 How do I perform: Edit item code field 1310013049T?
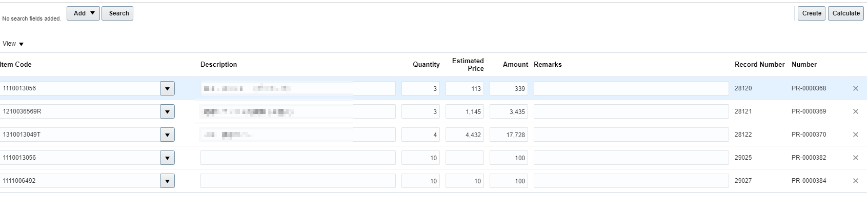[80, 135]
